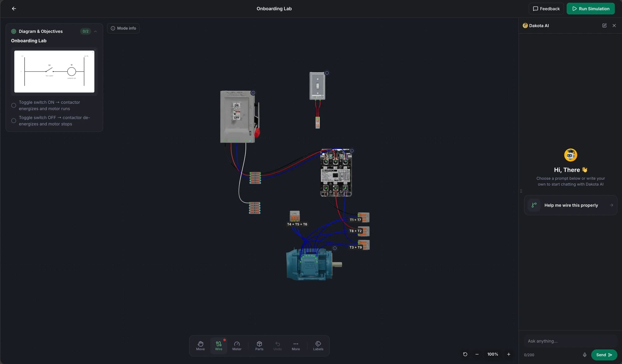Click the 0/2 objectives progress badge

[86, 31]
